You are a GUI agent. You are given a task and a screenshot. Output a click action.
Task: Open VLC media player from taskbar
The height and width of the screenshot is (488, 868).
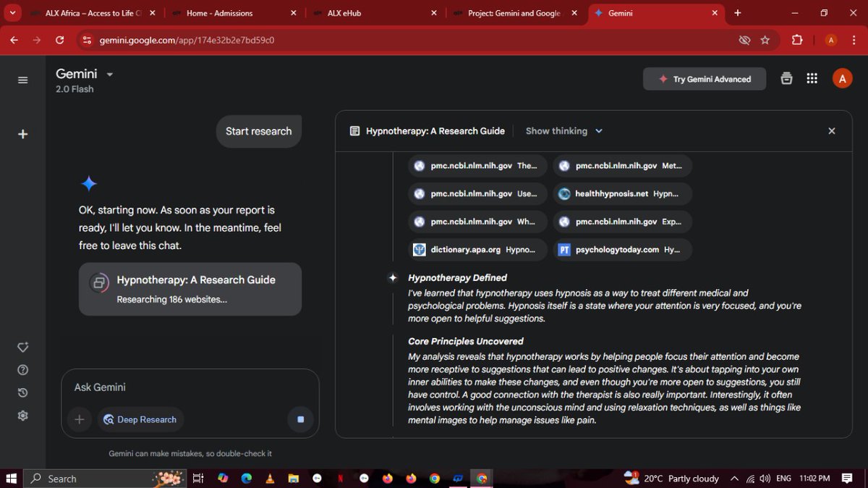point(270,478)
